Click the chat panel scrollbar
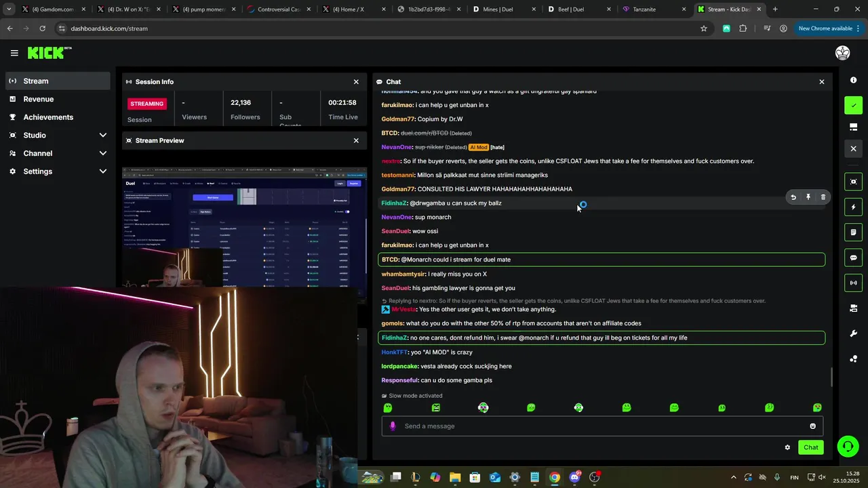 832,377
